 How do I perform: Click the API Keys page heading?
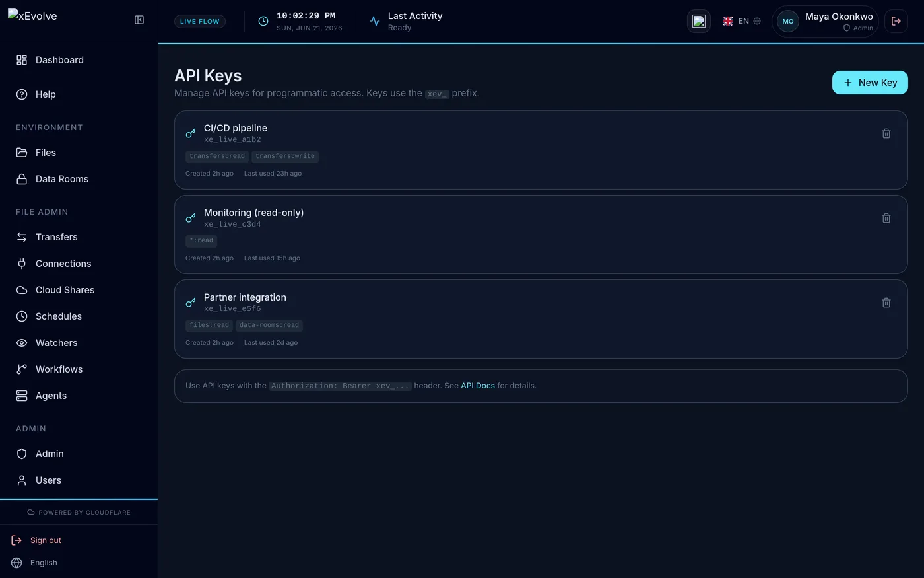click(x=208, y=76)
